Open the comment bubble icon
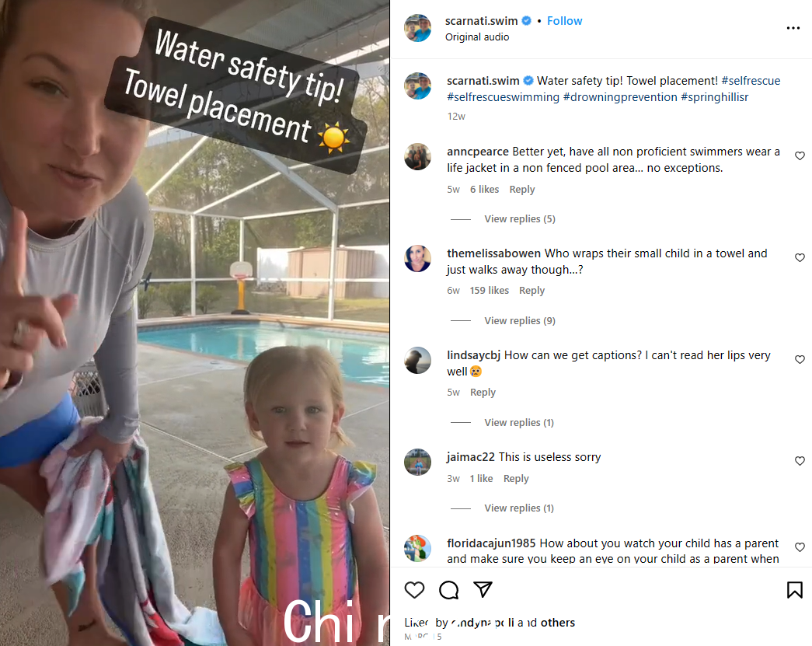The image size is (812, 646). [448, 589]
